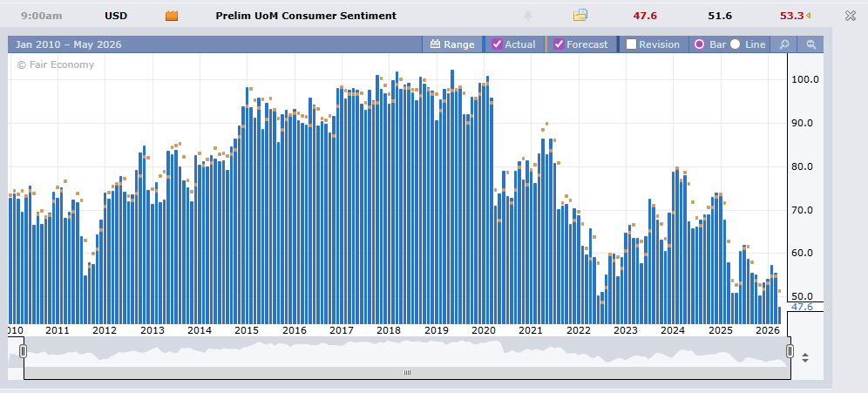This screenshot has width=868, height=393.
Task: Click the USD currency label
Action: coord(116,16)
